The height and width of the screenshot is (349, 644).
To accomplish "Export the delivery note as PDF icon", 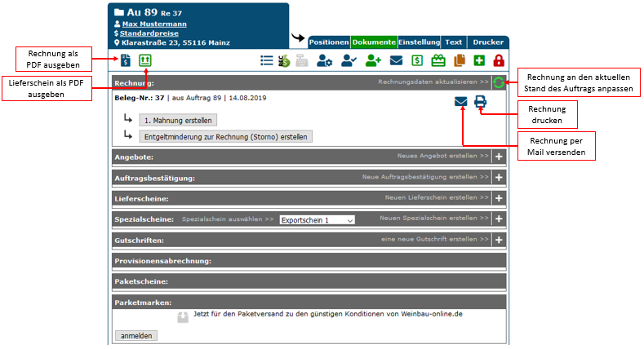I will tap(145, 60).
